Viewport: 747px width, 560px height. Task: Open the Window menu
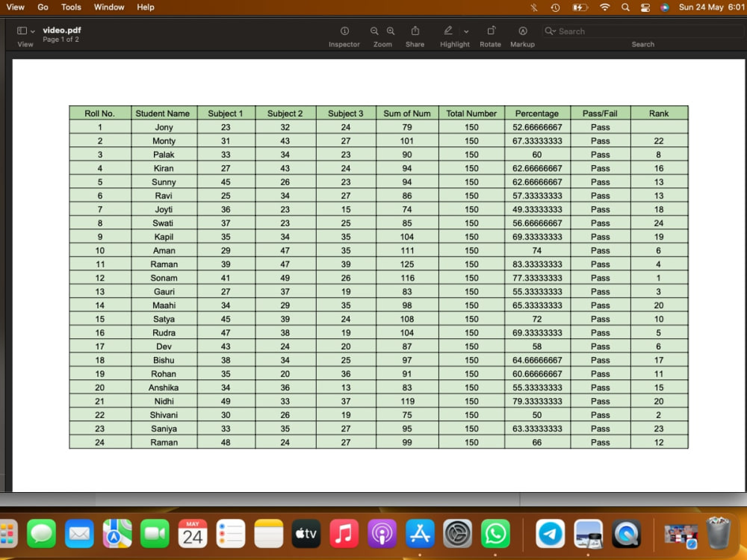109,7
